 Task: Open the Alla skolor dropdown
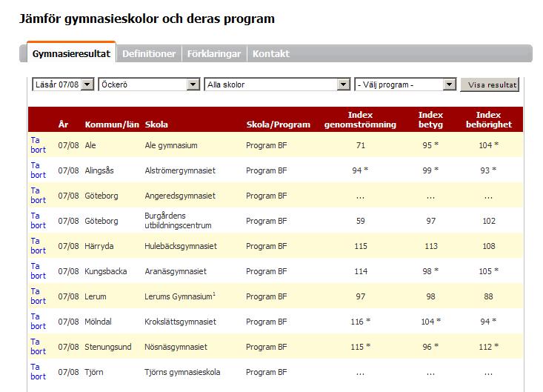pos(277,84)
